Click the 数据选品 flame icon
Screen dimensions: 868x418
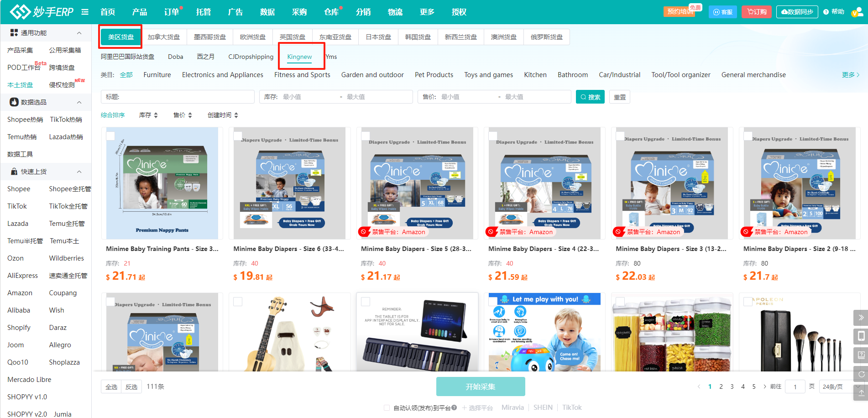(x=14, y=102)
